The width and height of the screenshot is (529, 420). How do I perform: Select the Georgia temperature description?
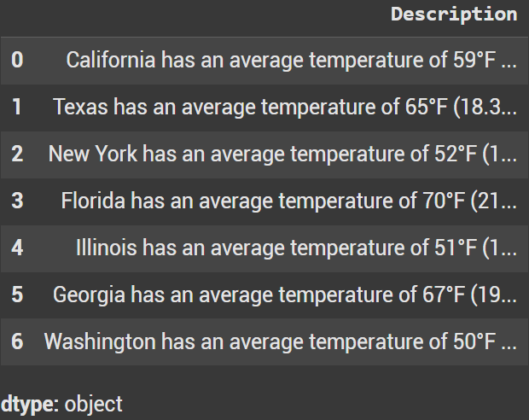pyautogui.click(x=284, y=295)
